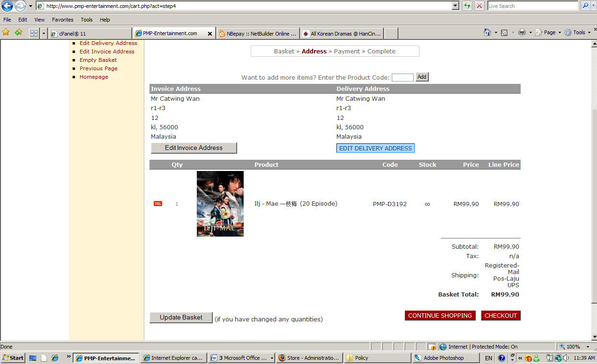Click the Live Search magnifier icon
Viewport: 597px width, 364px height.
(x=586, y=6)
